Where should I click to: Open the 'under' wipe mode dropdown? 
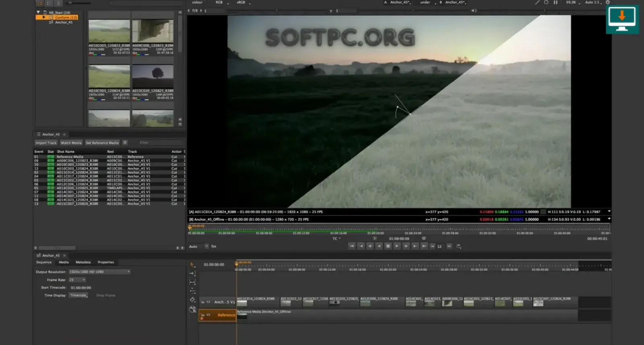(x=427, y=2)
